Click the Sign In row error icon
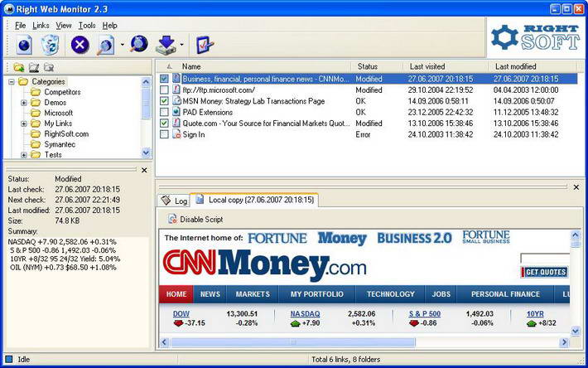588x368 pixels. click(176, 134)
